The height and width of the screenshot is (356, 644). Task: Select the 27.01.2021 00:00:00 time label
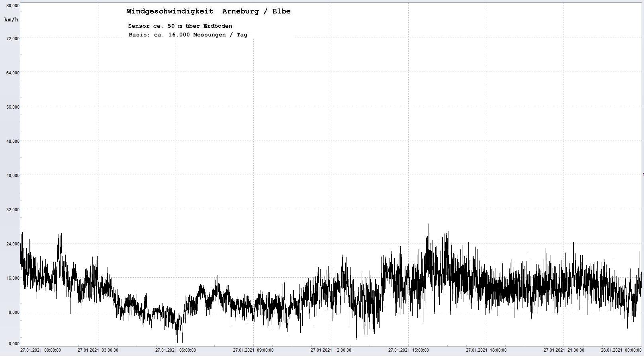(41, 350)
